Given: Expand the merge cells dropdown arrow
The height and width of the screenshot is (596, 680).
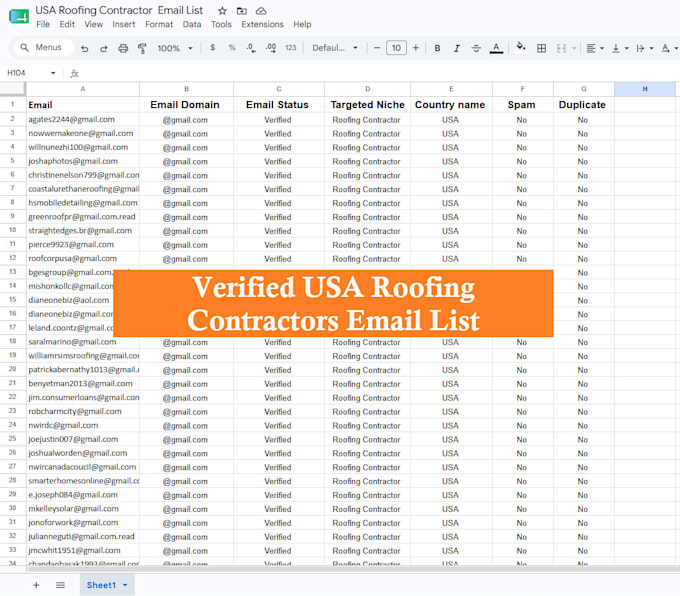Looking at the screenshot, I should click(x=574, y=48).
